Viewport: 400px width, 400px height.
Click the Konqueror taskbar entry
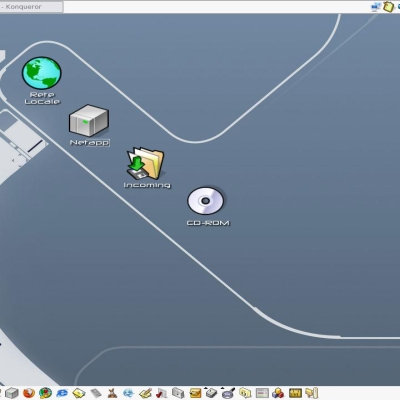tap(31, 7)
